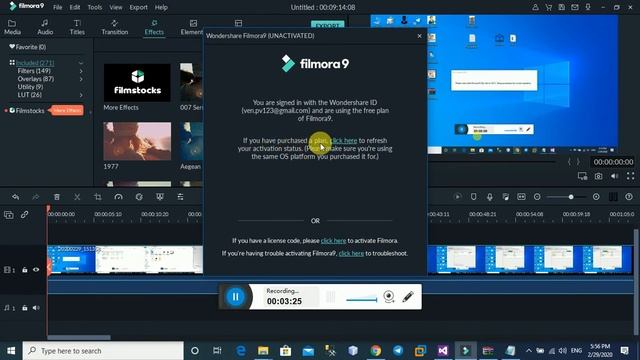The height and width of the screenshot is (360, 640).
Task: Select Utility (9) category
Action: (30, 87)
